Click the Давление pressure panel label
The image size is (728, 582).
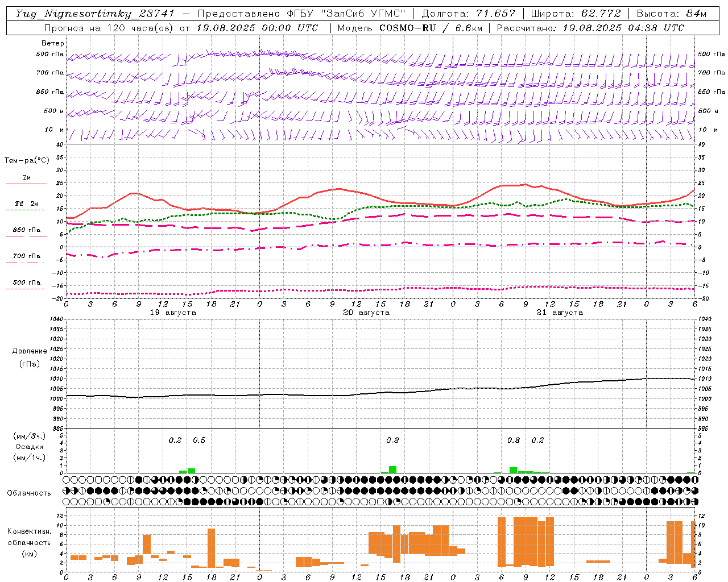30,351
